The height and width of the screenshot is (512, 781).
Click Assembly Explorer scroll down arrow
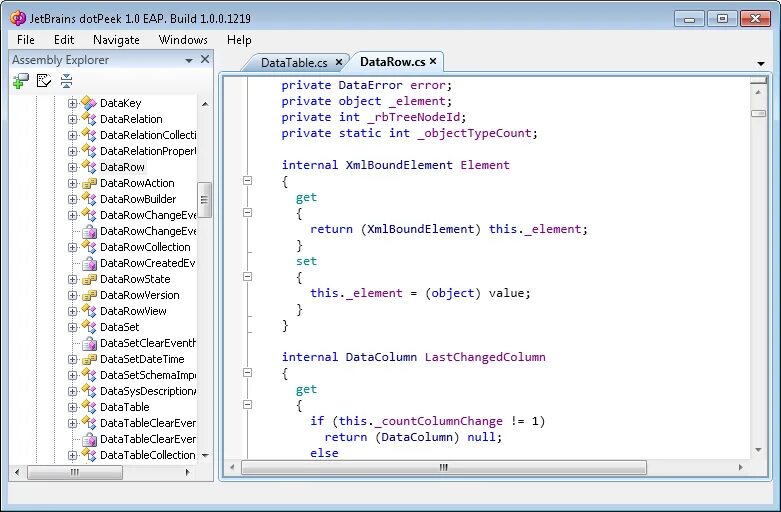tap(205, 455)
